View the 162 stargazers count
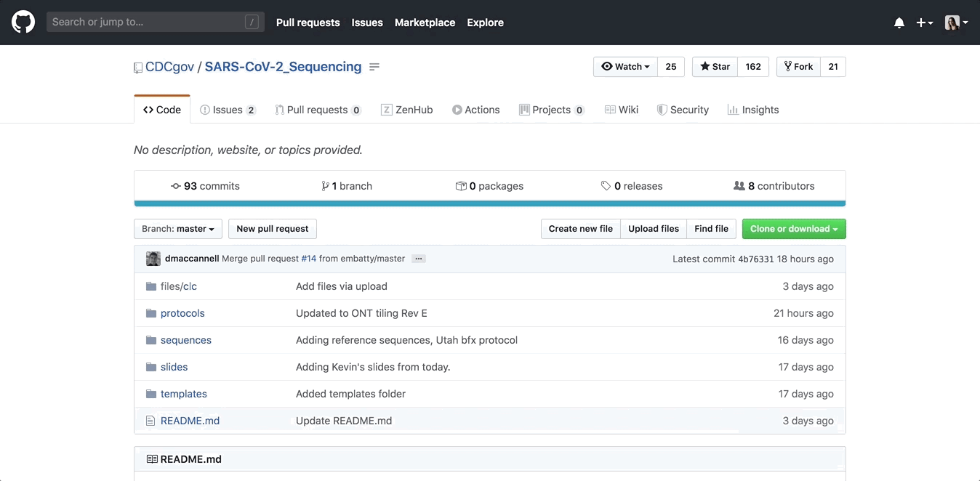 753,67
